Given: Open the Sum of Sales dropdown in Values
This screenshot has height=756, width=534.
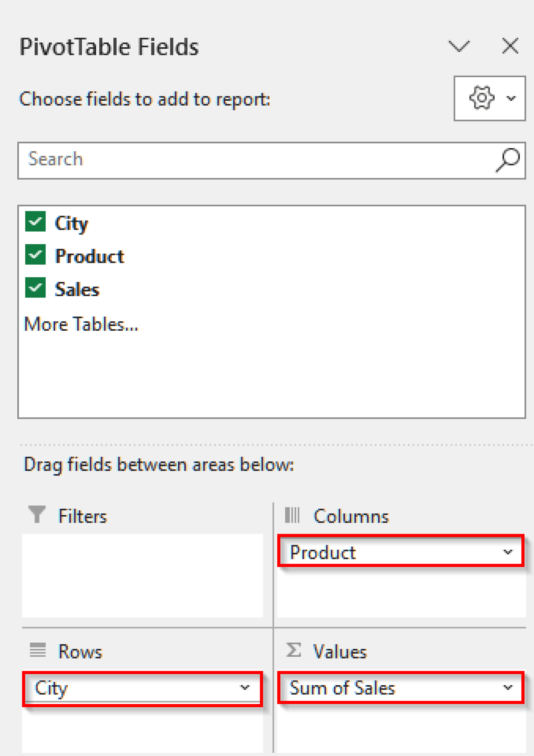Looking at the screenshot, I should click(x=507, y=688).
